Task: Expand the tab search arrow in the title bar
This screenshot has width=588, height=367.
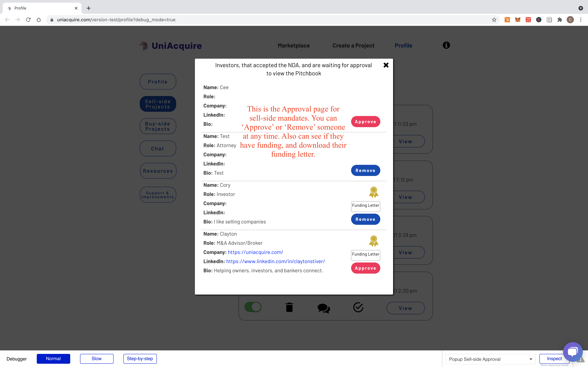Action: coord(581,8)
